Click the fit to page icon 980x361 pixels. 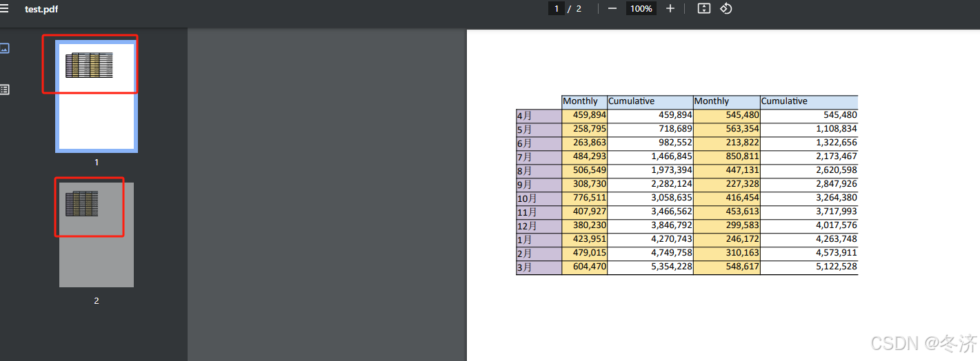tap(703, 8)
